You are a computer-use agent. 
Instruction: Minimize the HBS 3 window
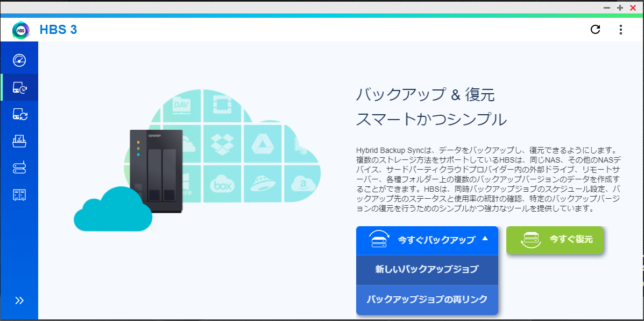pos(607,8)
